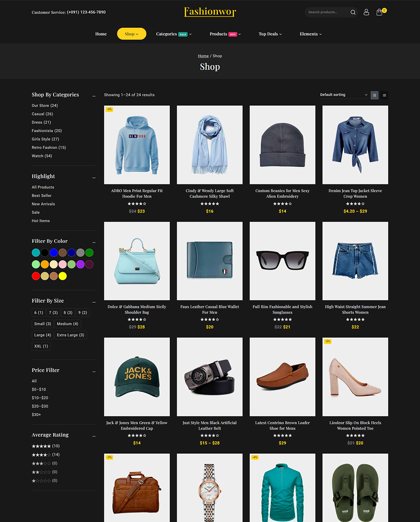Collapse the Price Filter section

[x=94, y=371]
